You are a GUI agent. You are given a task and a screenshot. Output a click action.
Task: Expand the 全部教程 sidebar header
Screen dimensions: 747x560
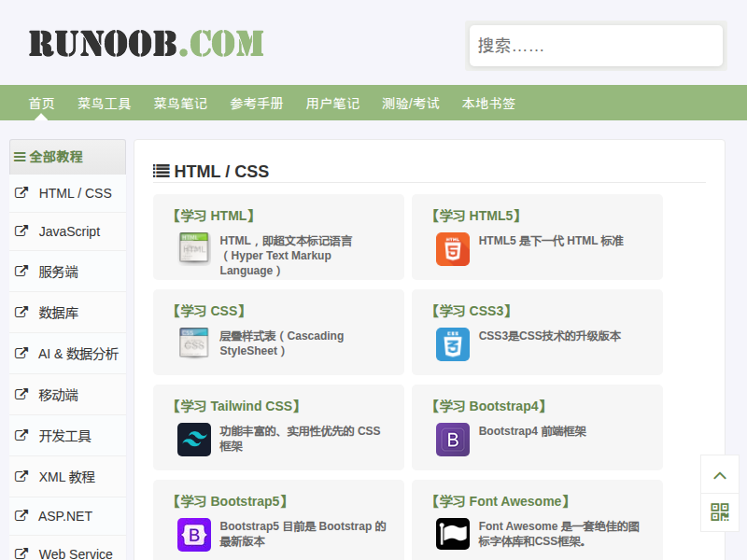pos(67,157)
